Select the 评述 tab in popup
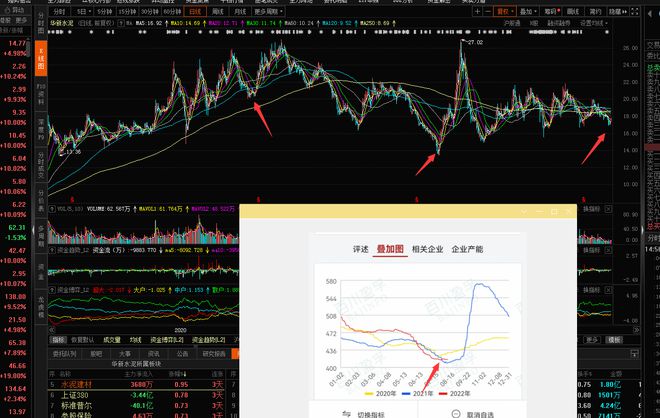Viewport: 660px width, 418px height. click(x=361, y=249)
